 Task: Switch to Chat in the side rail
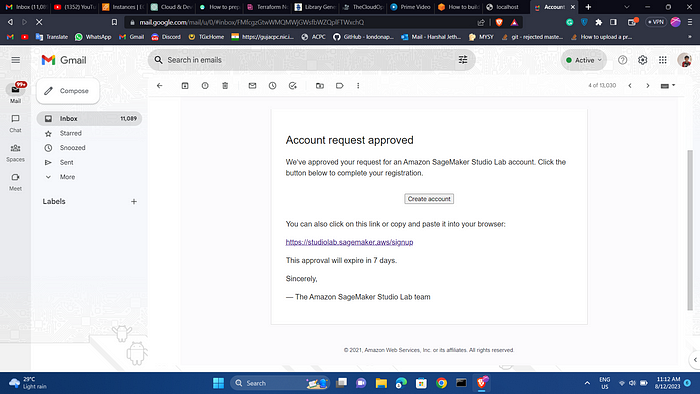(16, 123)
